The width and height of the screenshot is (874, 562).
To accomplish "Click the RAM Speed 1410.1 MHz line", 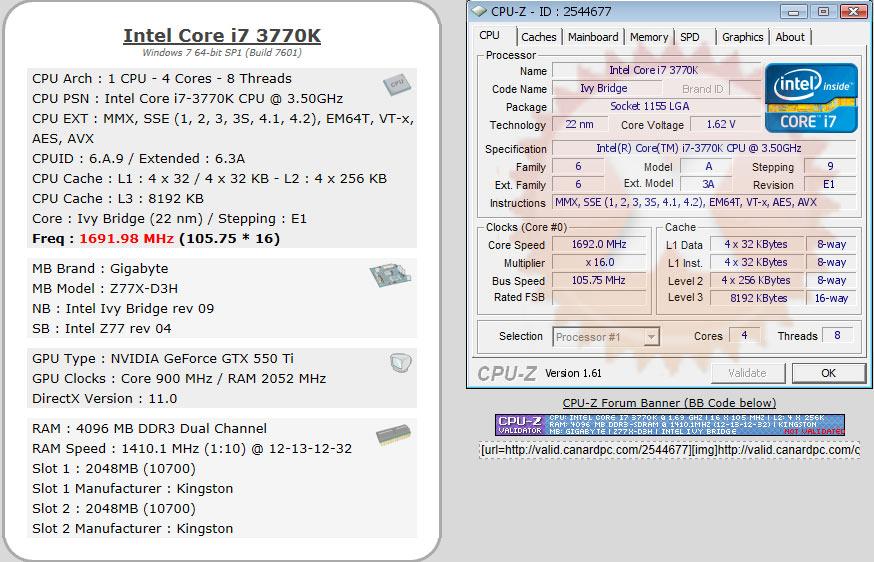I will click(x=192, y=449).
